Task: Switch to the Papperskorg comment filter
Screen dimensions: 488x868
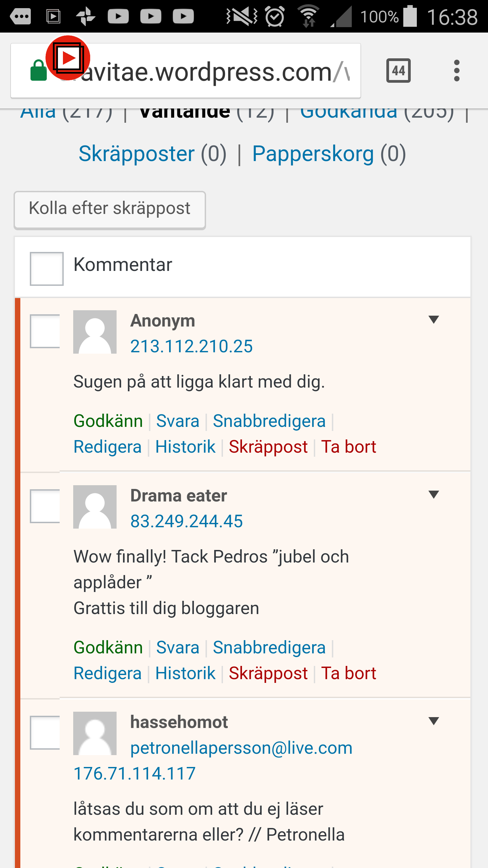Action: pyautogui.click(x=313, y=154)
